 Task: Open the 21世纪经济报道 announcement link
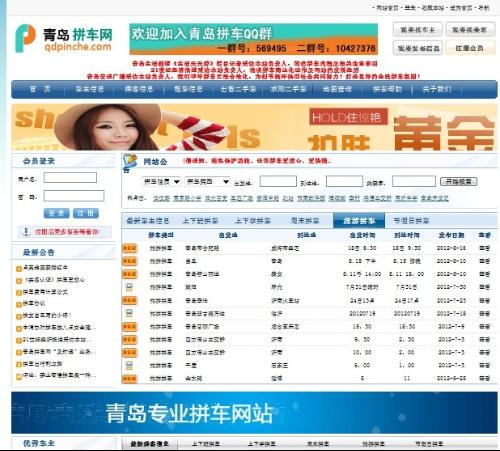pyautogui.click(x=56, y=340)
